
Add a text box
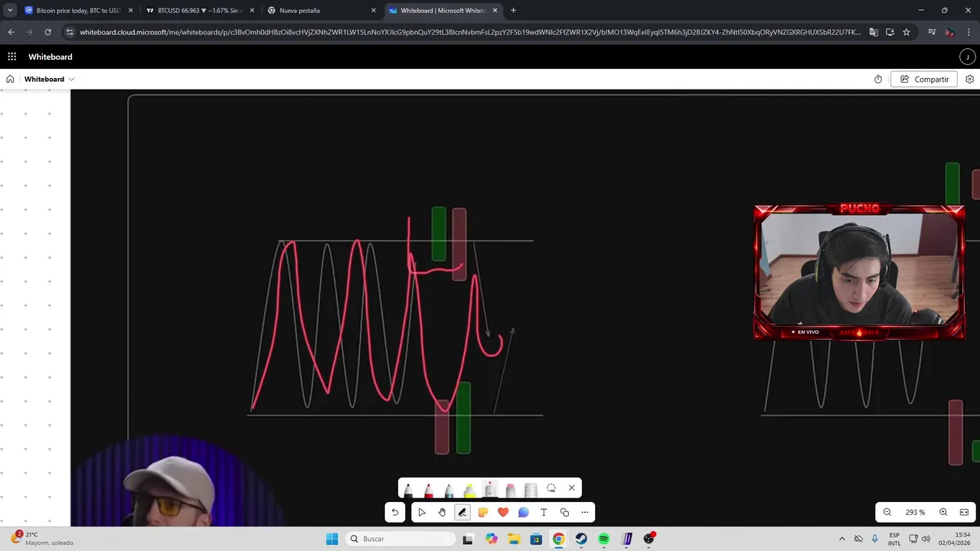(544, 512)
